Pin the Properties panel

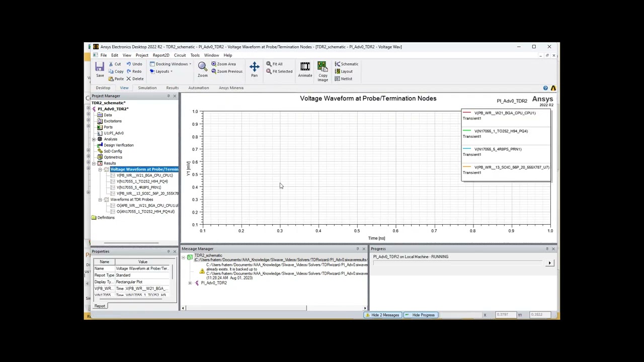pyautogui.click(x=168, y=251)
